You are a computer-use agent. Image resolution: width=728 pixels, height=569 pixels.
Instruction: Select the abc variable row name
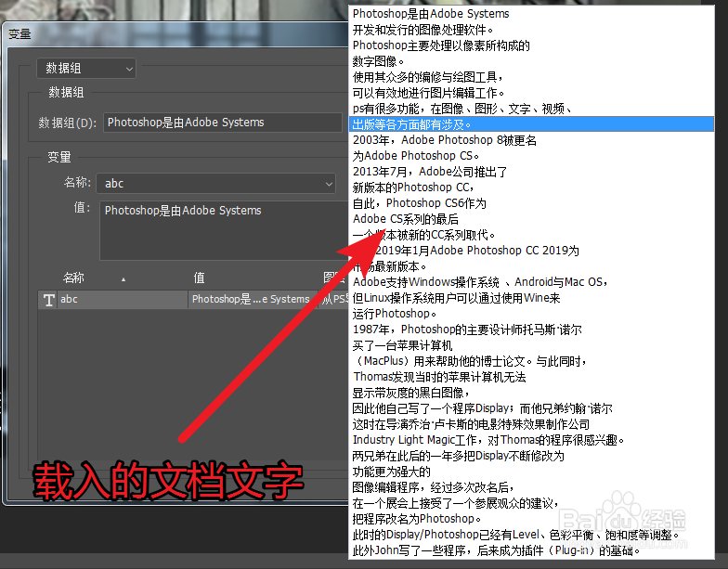point(69,299)
